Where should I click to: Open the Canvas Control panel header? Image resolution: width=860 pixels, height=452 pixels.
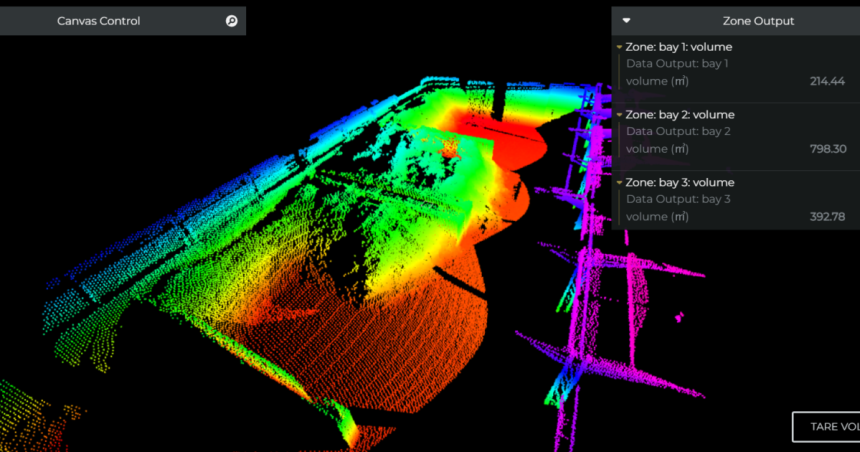(x=98, y=21)
